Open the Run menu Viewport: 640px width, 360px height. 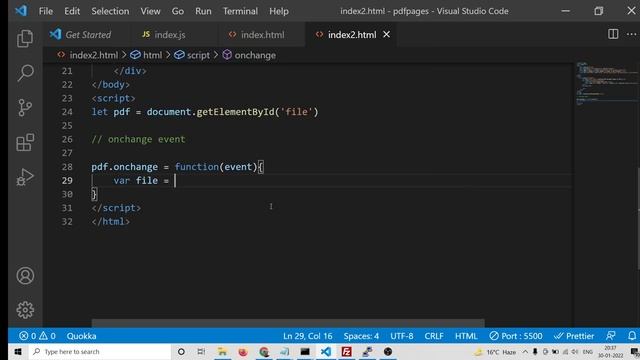[203, 11]
